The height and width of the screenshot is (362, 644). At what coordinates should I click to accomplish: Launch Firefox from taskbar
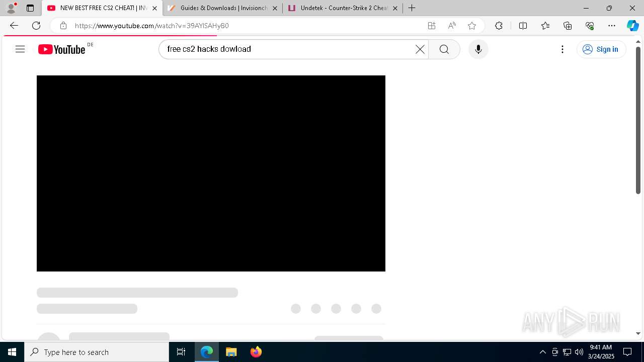256,352
